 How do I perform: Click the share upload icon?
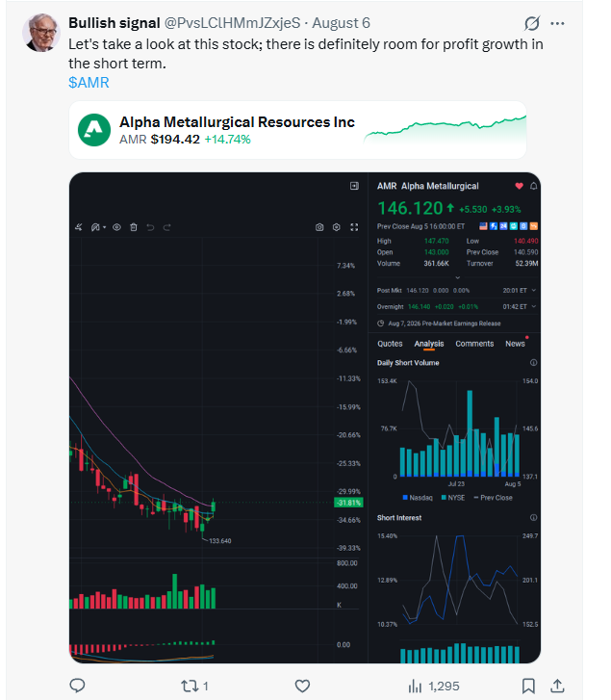pos(557,686)
